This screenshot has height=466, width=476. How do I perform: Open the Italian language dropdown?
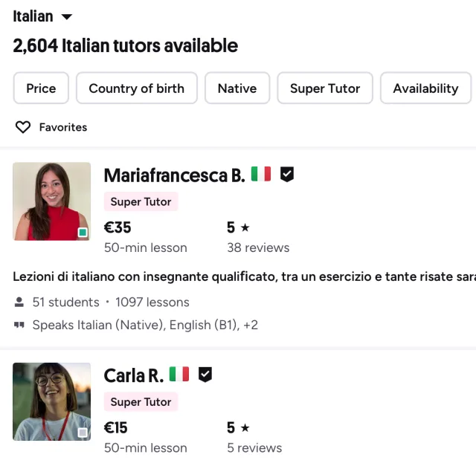(x=42, y=16)
